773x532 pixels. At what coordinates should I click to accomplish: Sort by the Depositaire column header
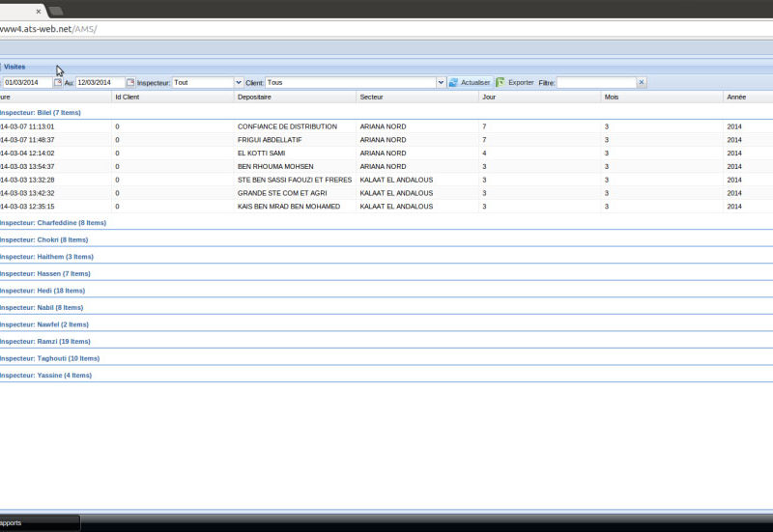[x=255, y=98]
